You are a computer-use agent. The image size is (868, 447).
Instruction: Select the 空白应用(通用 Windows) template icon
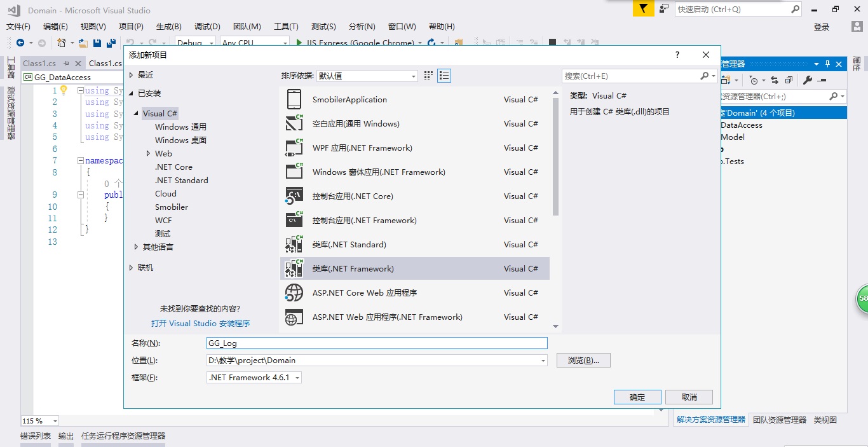click(294, 124)
